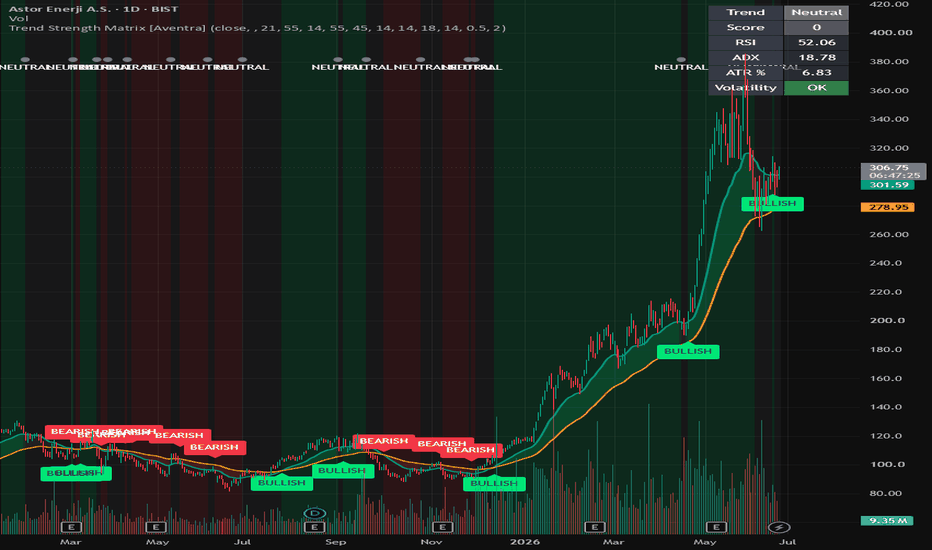Click the ATR value 6.83
Screen dimensions: 932x550
[816, 73]
